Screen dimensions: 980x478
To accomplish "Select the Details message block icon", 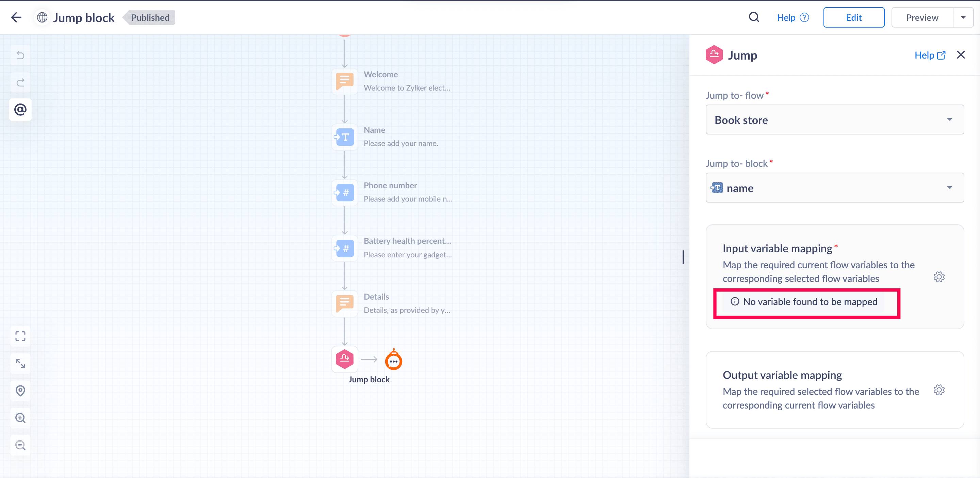I will (x=345, y=304).
